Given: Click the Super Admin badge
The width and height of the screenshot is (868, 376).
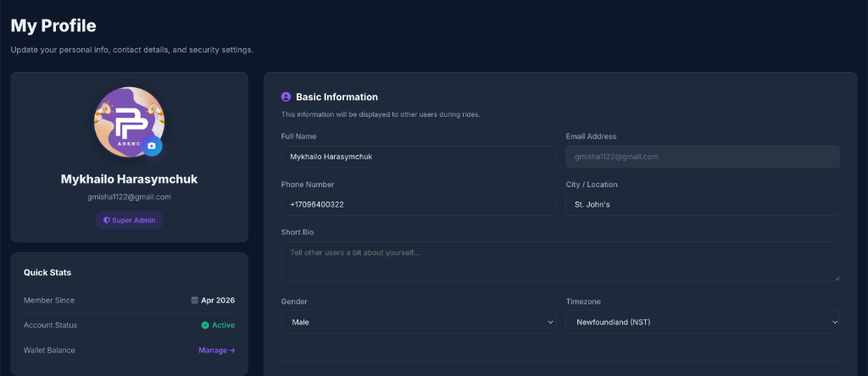Looking at the screenshot, I should click(129, 220).
